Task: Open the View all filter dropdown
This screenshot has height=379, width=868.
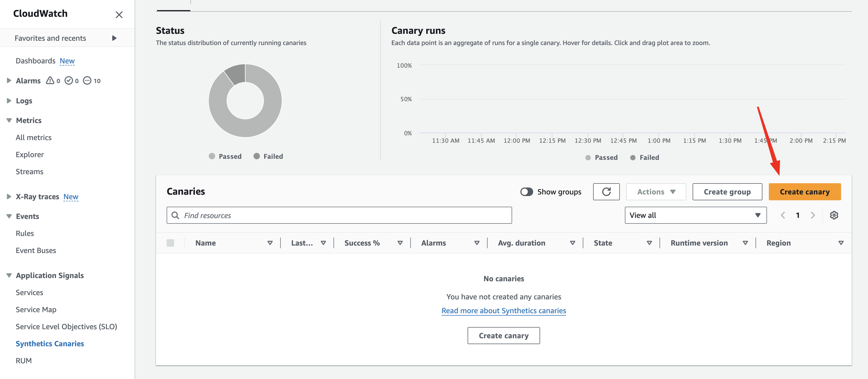Action: (696, 215)
